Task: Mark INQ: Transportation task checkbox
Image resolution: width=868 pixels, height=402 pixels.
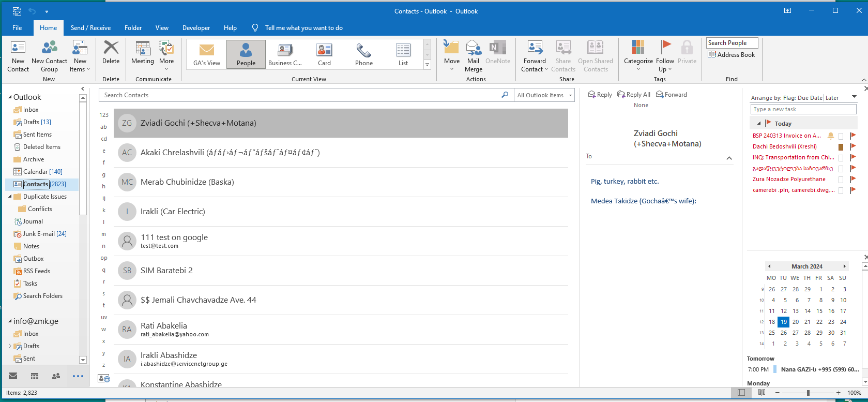Action: (841, 158)
